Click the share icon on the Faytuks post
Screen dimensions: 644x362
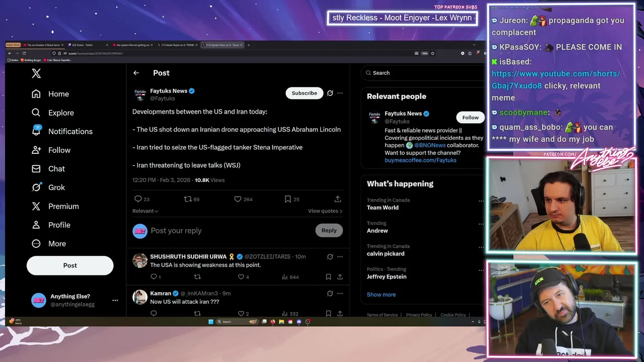pyautogui.click(x=338, y=199)
